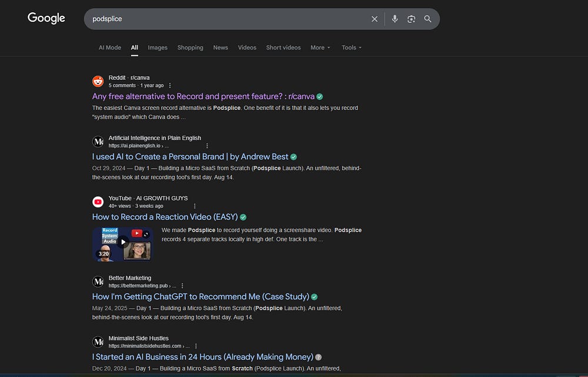Open options menu for AI GROWTH GUYS result

[x=195, y=206]
